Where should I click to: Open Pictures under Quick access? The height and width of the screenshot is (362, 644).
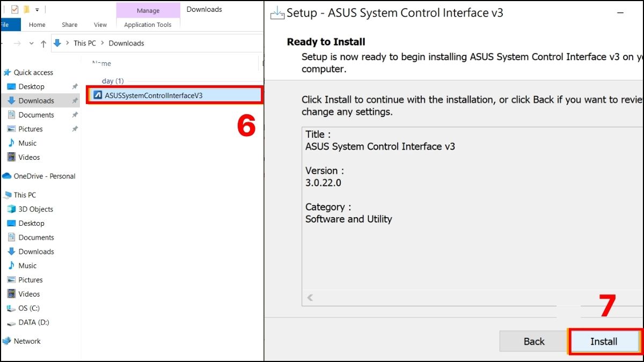(x=31, y=129)
